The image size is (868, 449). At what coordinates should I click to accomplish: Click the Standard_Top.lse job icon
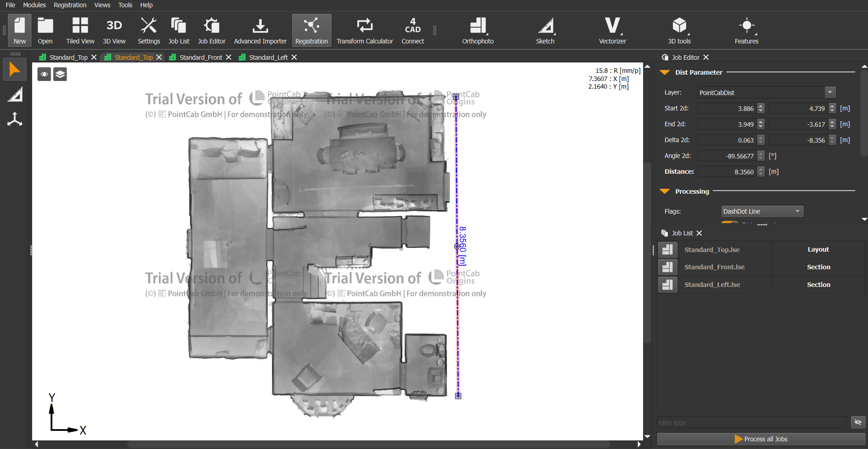tap(668, 249)
